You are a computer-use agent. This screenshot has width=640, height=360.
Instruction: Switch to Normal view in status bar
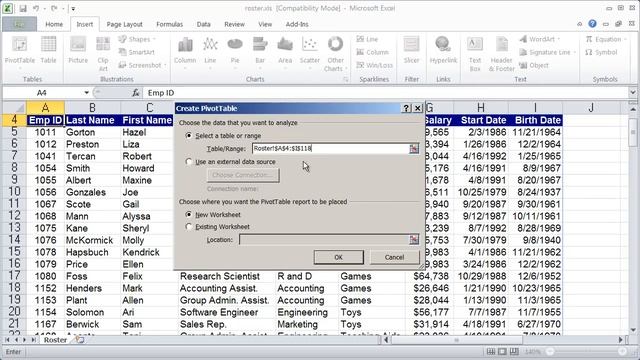pos(491,351)
